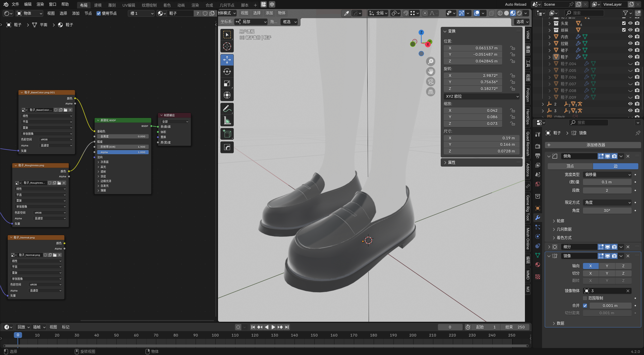Uncheck the 合并 merge checkbox
This screenshot has height=355, width=644.
point(585,306)
